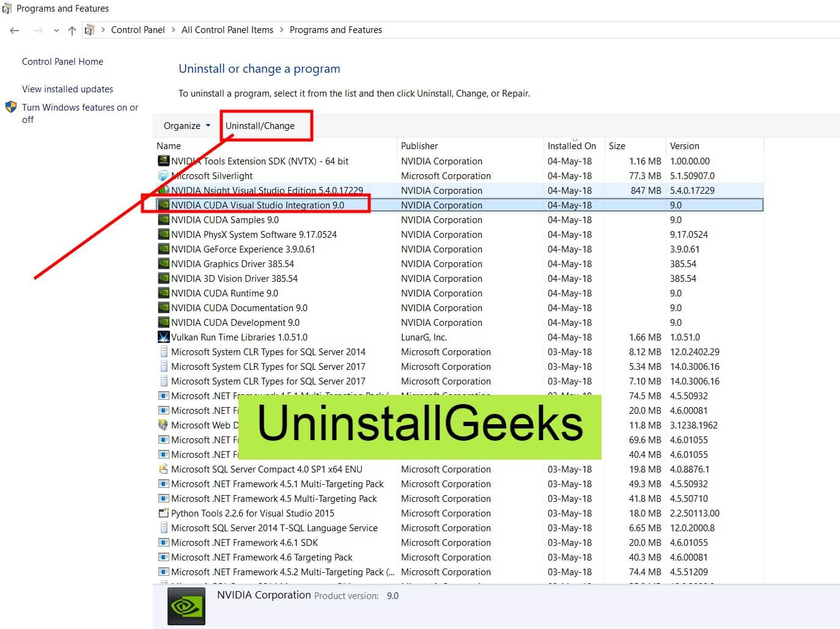Open View installed updates link
840x629 pixels.
(67, 89)
